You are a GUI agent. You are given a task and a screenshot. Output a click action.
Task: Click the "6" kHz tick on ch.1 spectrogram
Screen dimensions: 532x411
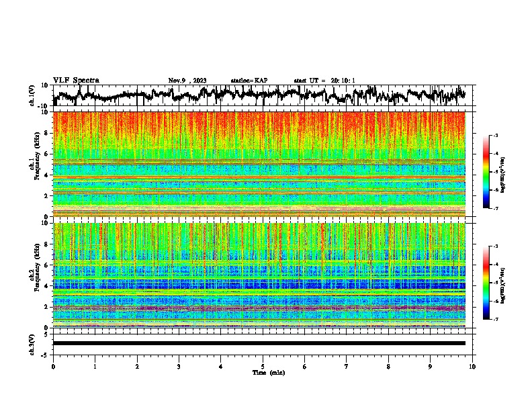[x=47, y=154]
